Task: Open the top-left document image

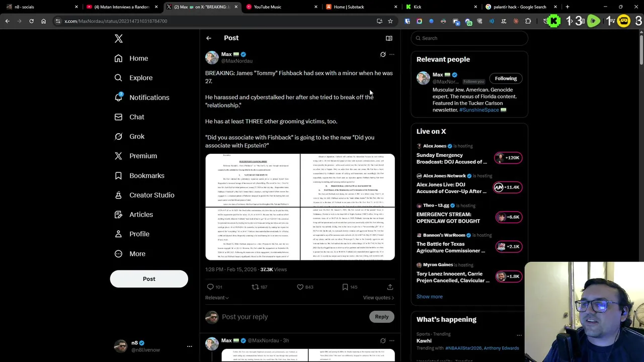Action: tap(252, 180)
